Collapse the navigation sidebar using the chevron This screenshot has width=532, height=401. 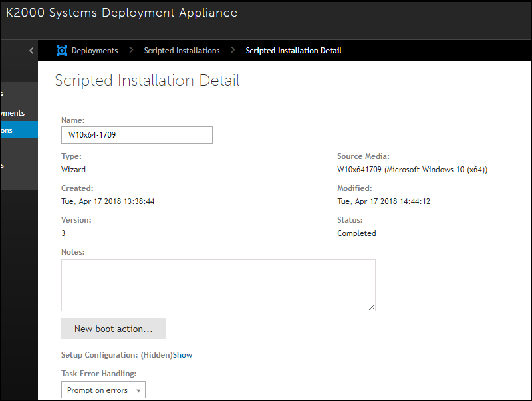[31, 50]
